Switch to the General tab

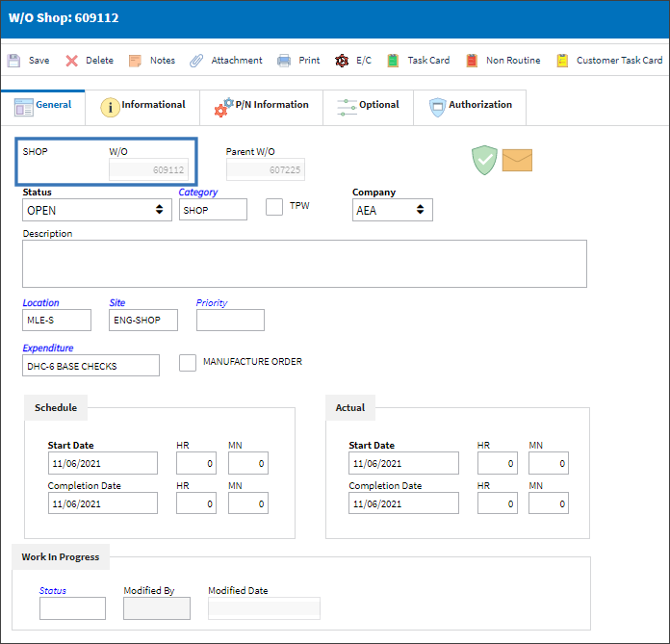click(x=43, y=107)
